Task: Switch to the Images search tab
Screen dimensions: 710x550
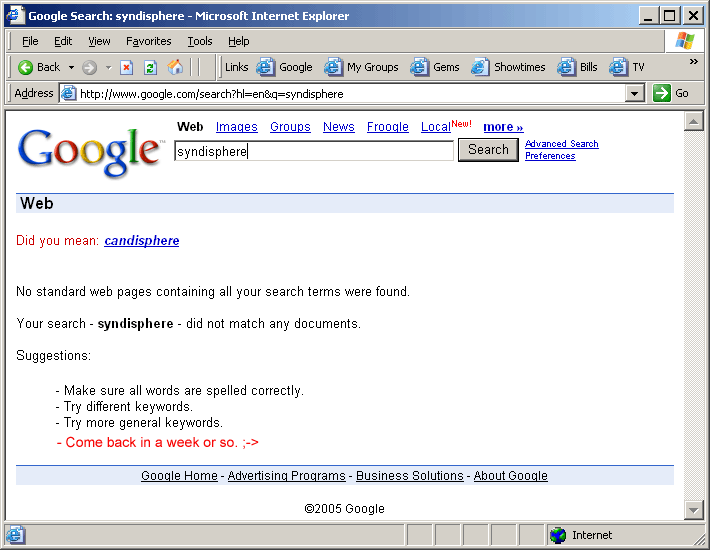Action: 237,127
